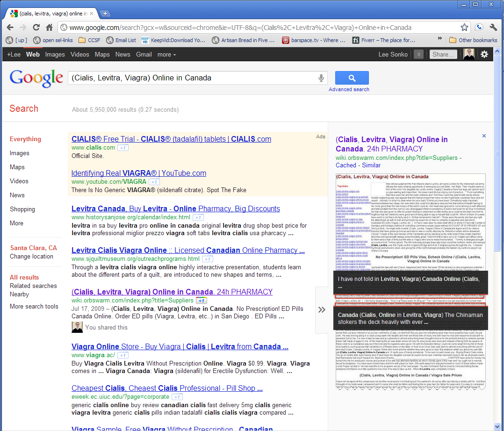
Task: Open a new tab with plus button
Action: pos(105,14)
